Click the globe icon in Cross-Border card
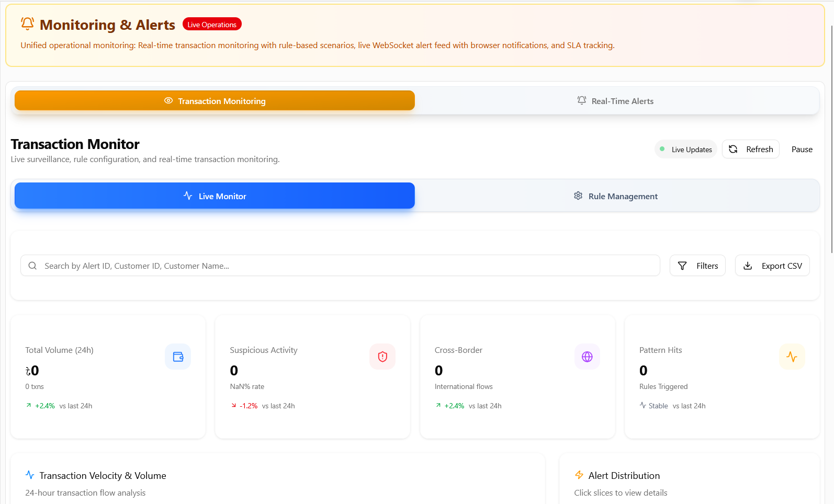 [x=587, y=357]
